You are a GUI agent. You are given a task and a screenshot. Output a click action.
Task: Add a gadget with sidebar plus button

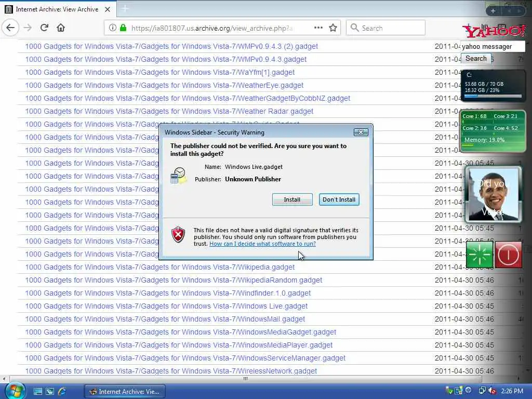493,11
